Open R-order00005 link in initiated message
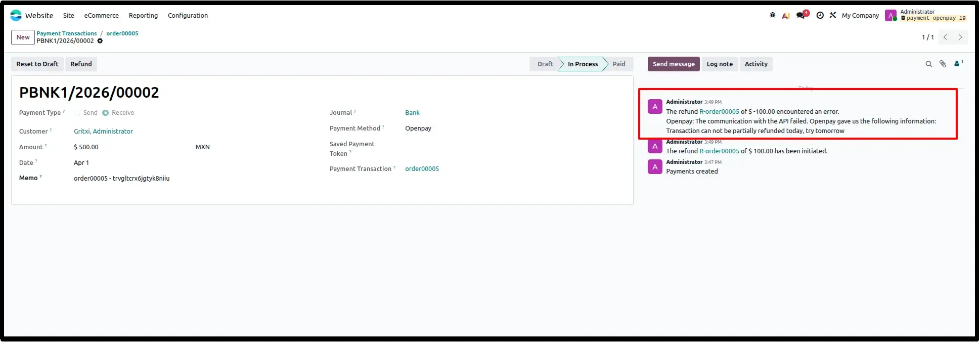980x342 pixels. click(x=719, y=151)
